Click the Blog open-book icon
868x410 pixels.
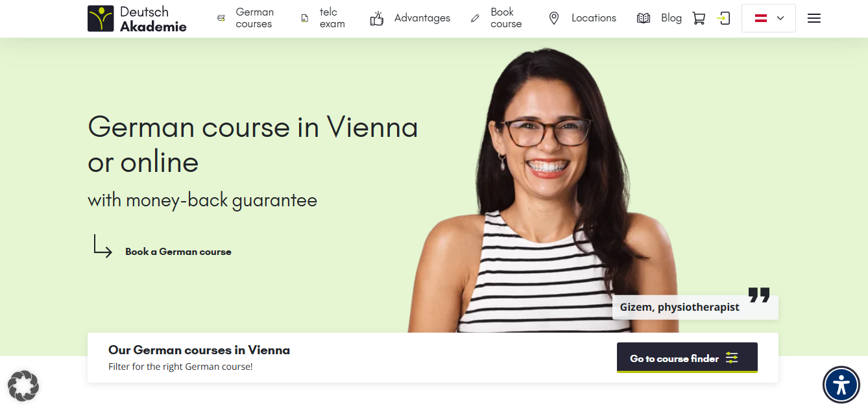click(x=644, y=18)
